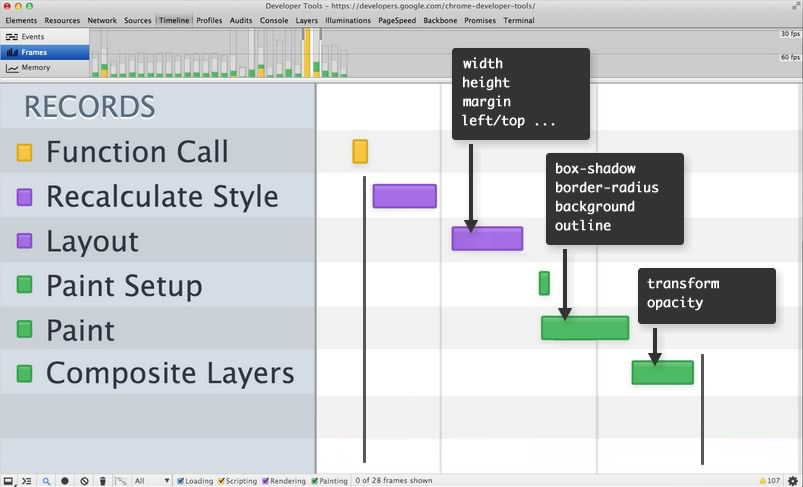Select the Memory view in sidebar
This screenshot has height=487, width=803.
coord(45,68)
